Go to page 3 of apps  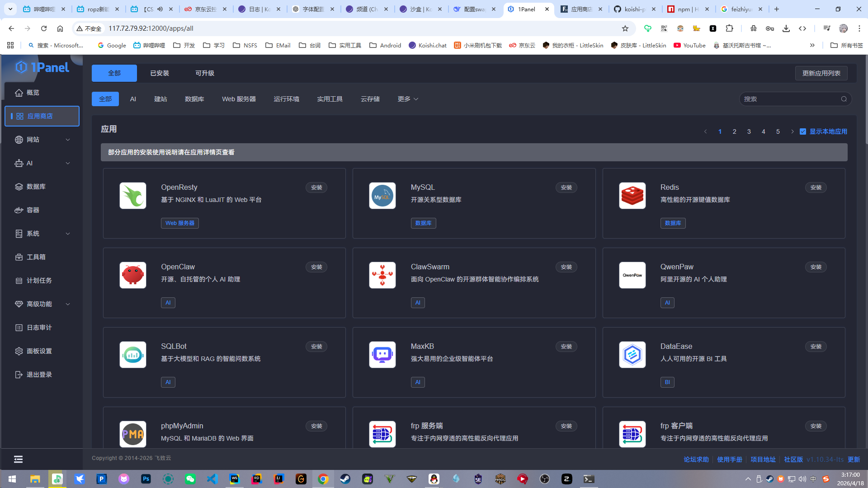point(749,131)
